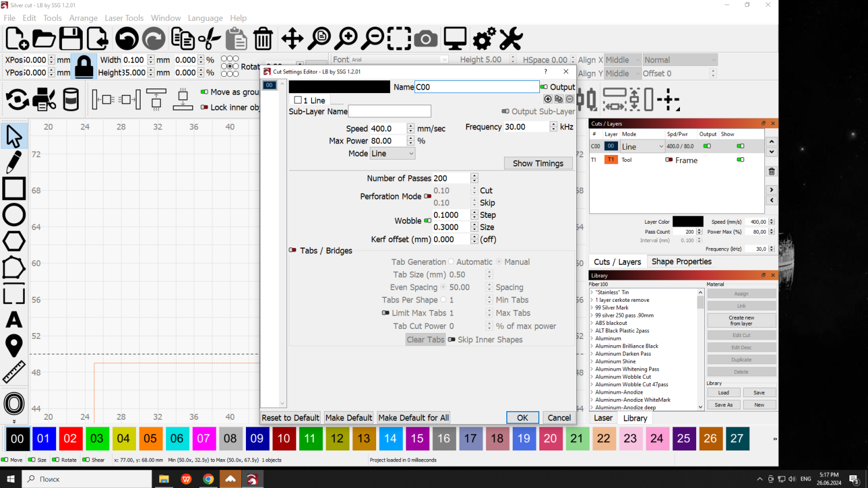Switch to the Shape Properties tab
The image size is (868, 488).
pyautogui.click(x=681, y=261)
